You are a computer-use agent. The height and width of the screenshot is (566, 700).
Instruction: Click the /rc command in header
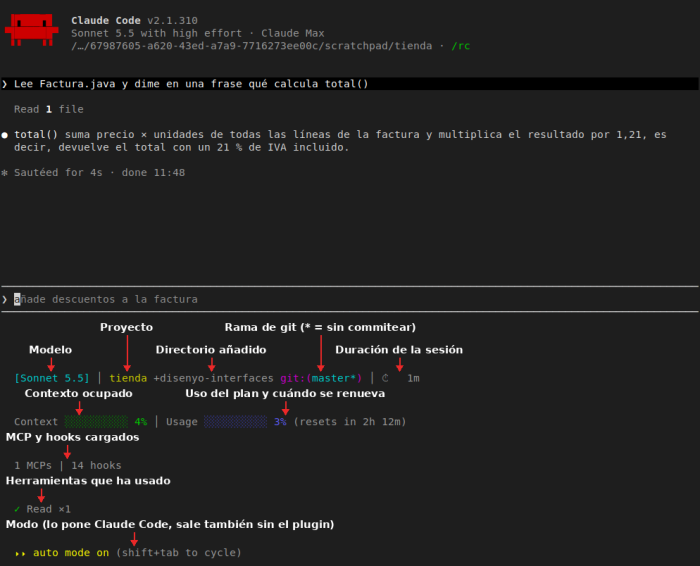coord(460,46)
